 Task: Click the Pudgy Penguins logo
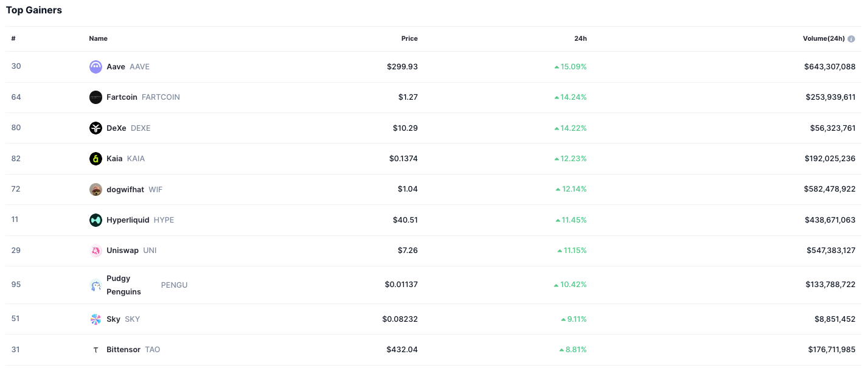95,285
